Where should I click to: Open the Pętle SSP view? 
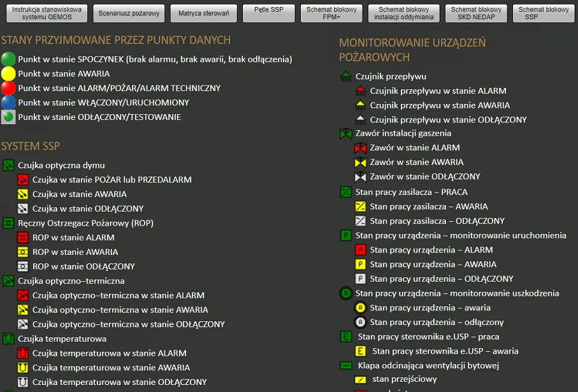point(268,13)
